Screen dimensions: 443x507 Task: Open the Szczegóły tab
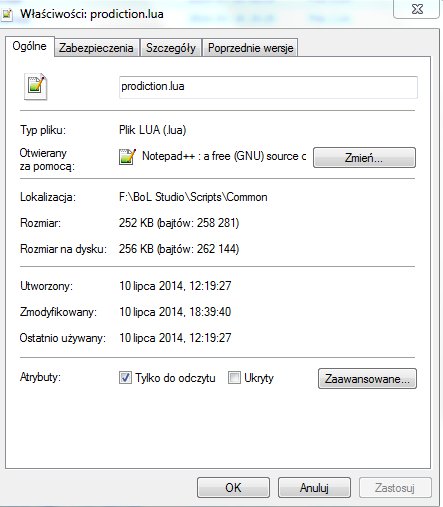coord(171,48)
